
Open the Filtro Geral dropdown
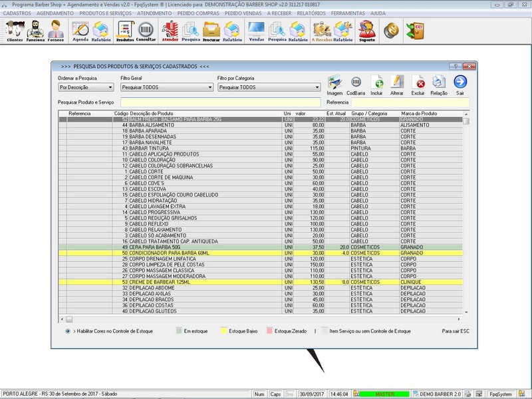209,87
